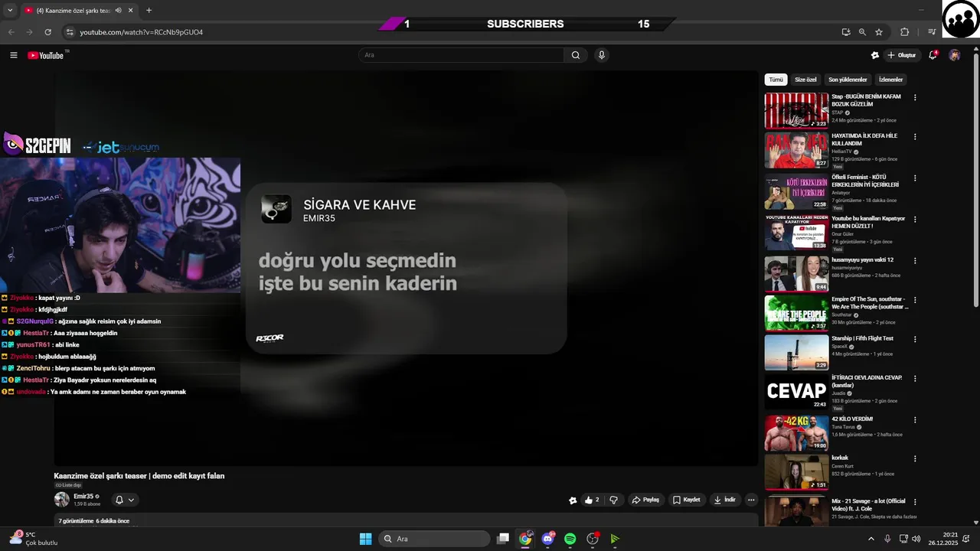Open options for Hayatımda İlk Defa Hile video
980x551 pixels.
click(914, 136)
